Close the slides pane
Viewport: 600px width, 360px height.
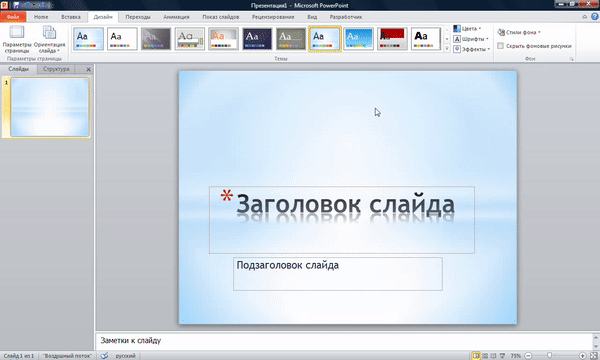pos(88,69)
